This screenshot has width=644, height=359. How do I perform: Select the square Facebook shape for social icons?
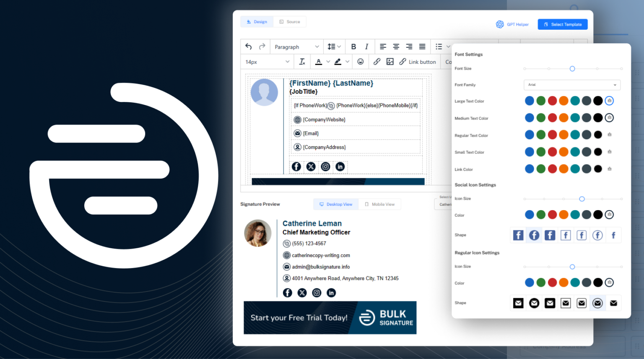tap(518, 235)
